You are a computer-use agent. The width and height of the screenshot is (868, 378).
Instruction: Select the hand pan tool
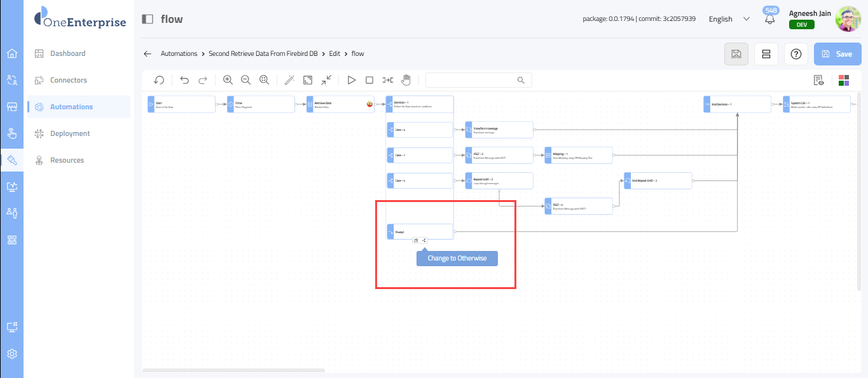(x=406, y=80)
